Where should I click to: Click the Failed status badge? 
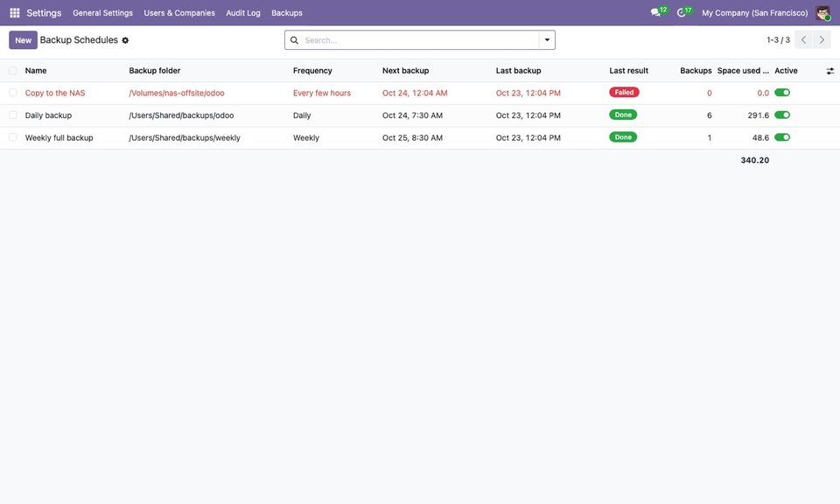pos(624,93)
